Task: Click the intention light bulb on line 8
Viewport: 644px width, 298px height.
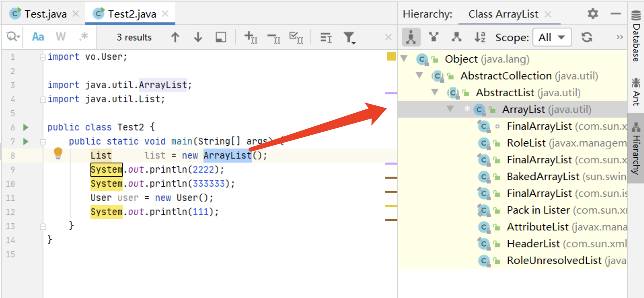Action: [x=58, y=153]
